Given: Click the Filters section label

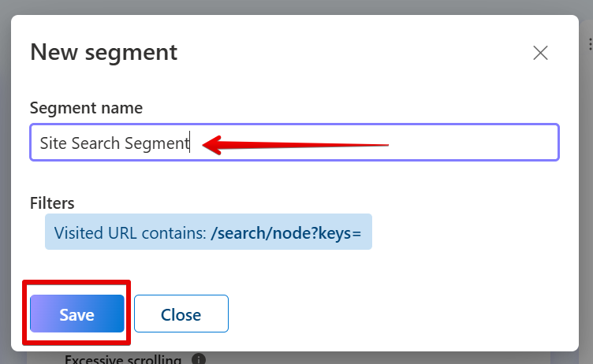Looking at the screenshot, I should coord(52,203).
